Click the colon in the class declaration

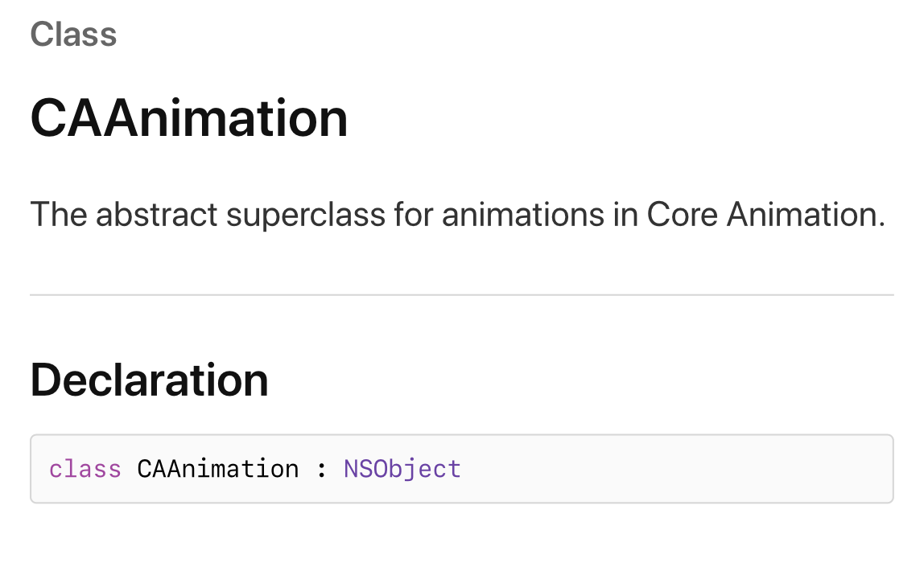[x=321, y=469]
